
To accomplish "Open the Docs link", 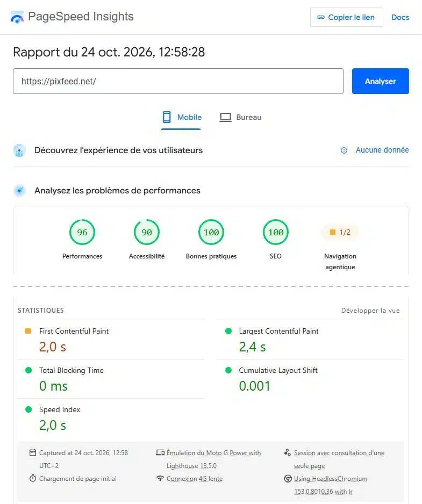I will point(400,17).
